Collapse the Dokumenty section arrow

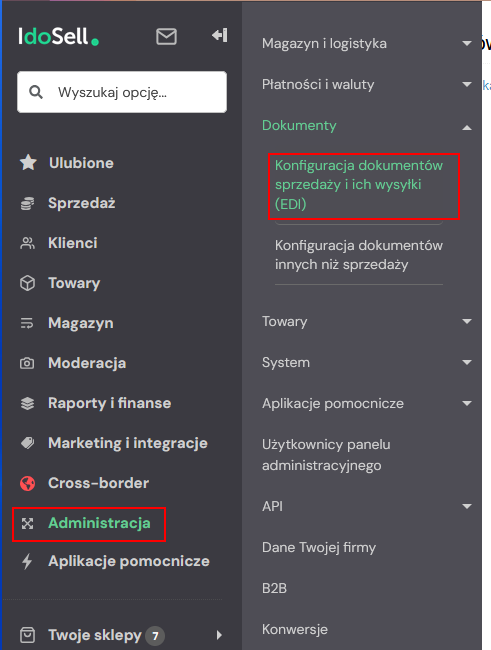[x=467, y=128]
